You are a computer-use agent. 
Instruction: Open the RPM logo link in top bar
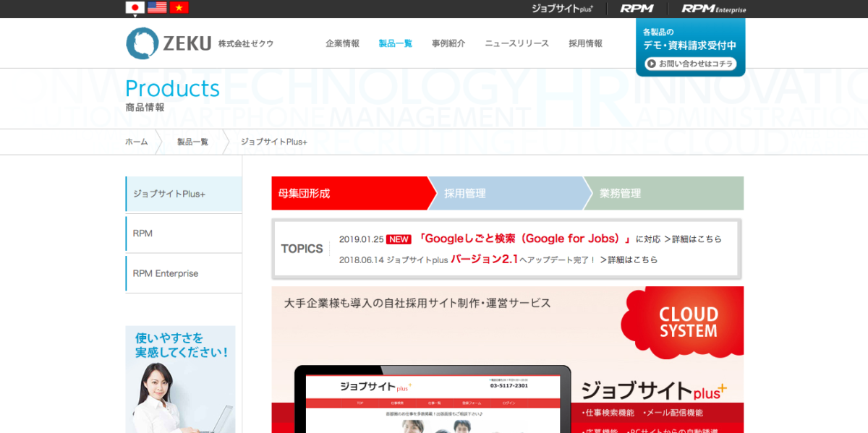point(637,9)
